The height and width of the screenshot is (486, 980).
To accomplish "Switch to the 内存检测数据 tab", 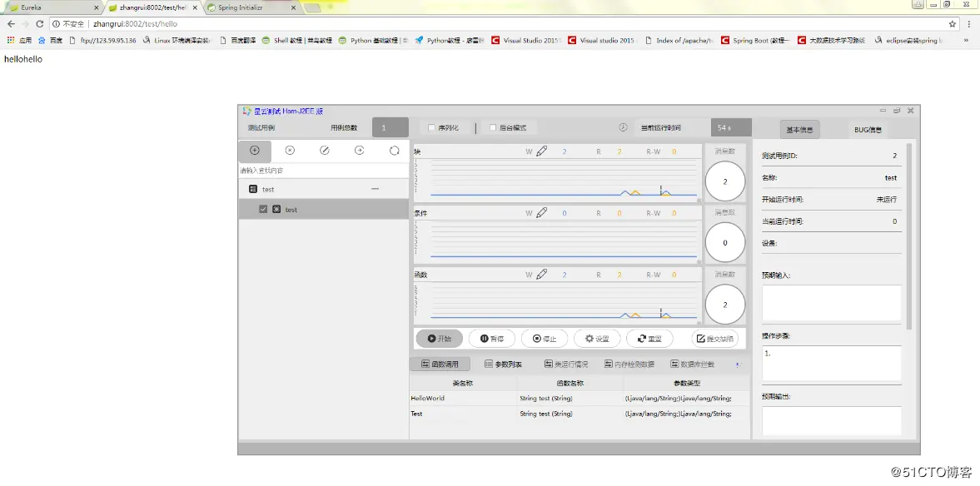I will 629,364.
